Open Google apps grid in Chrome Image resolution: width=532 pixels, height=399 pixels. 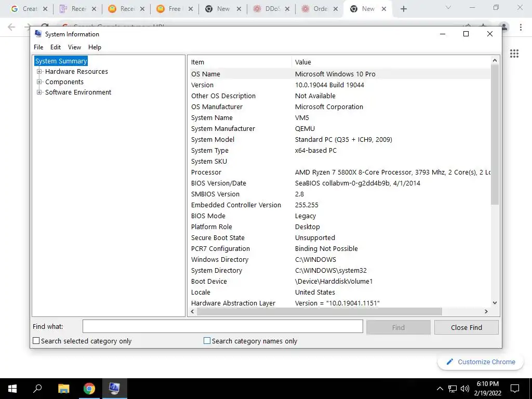514,54
